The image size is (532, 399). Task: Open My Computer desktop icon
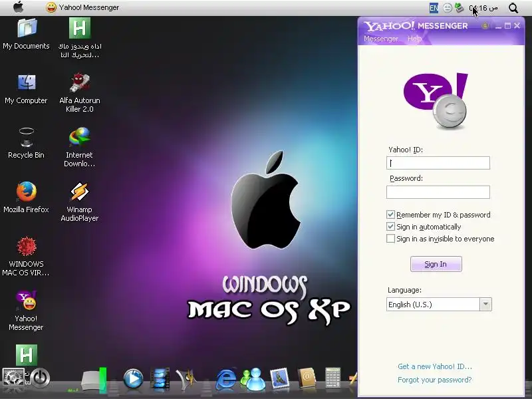[x=26, y=89]
